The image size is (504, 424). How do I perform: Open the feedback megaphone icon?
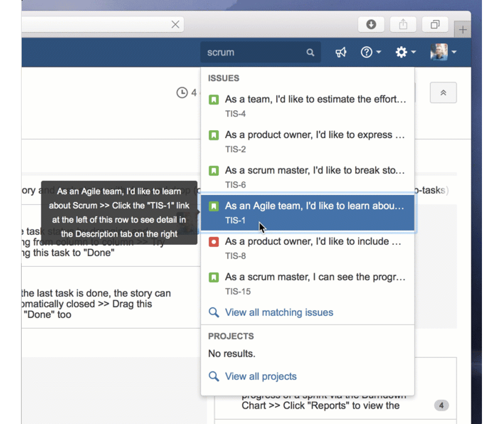pyautogui.click(x=341, y=53)
